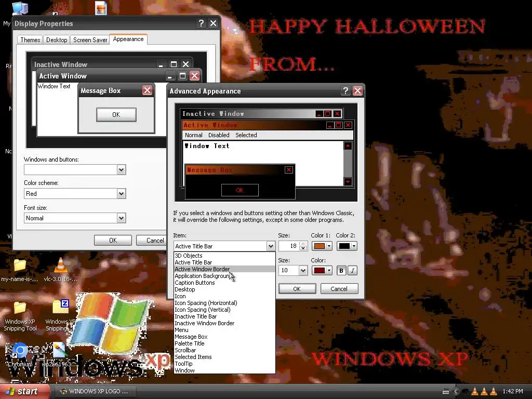532x399 pixels.
Task: Choose Window in the item list
Action: tap(224, 370)
